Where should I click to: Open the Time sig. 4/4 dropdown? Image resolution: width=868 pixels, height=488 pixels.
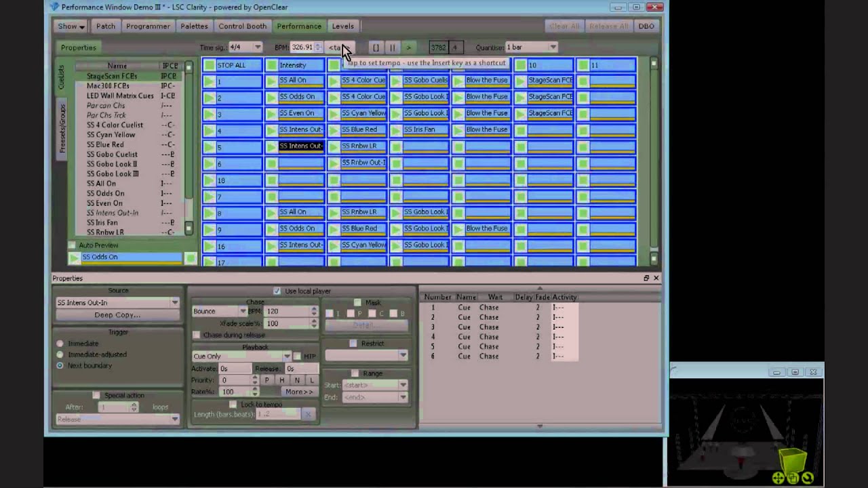point(245,47)
